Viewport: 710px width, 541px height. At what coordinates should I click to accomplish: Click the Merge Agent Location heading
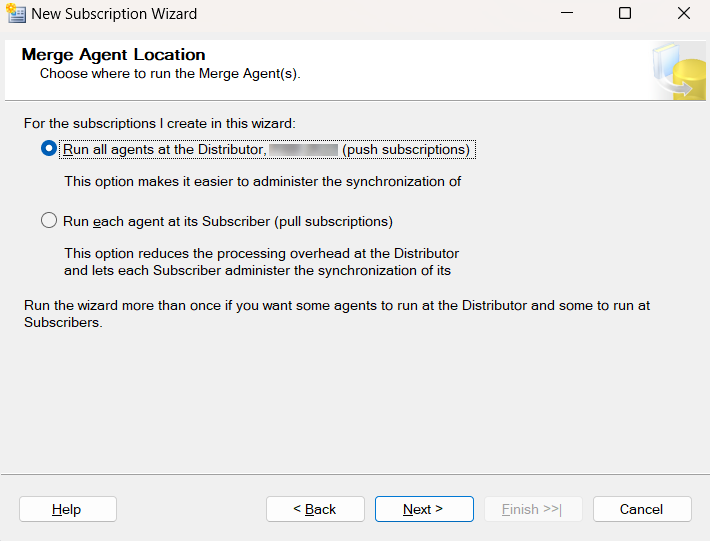point(113,55)
